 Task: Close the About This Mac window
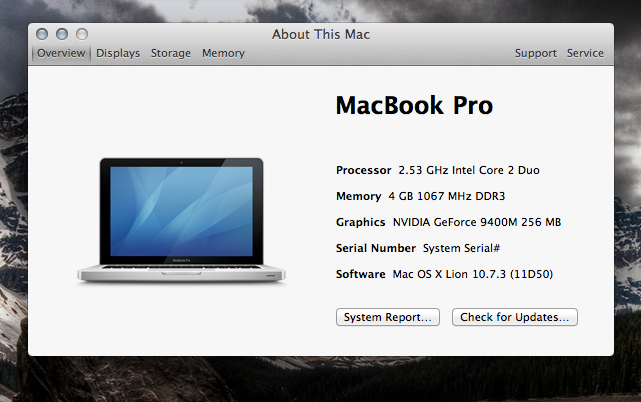tap(42, 34)
